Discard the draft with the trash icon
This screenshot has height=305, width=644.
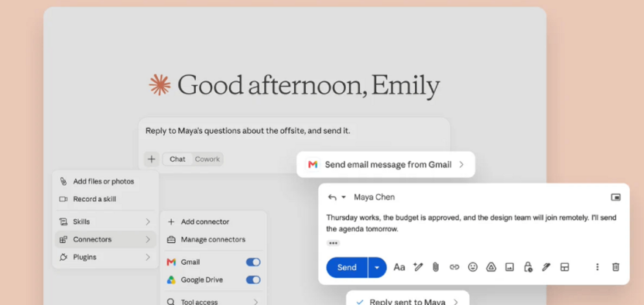coord(615,267)
